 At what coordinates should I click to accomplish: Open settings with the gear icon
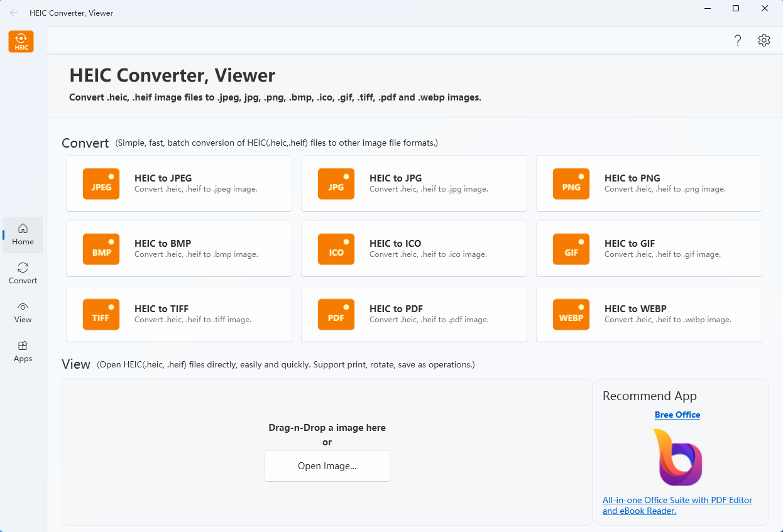764,40
